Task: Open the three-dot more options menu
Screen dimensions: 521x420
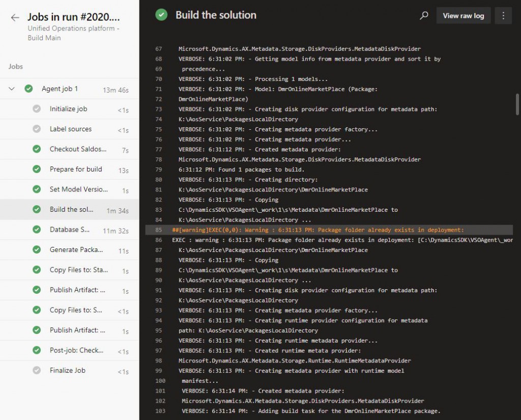Action: tap(503, 16)
